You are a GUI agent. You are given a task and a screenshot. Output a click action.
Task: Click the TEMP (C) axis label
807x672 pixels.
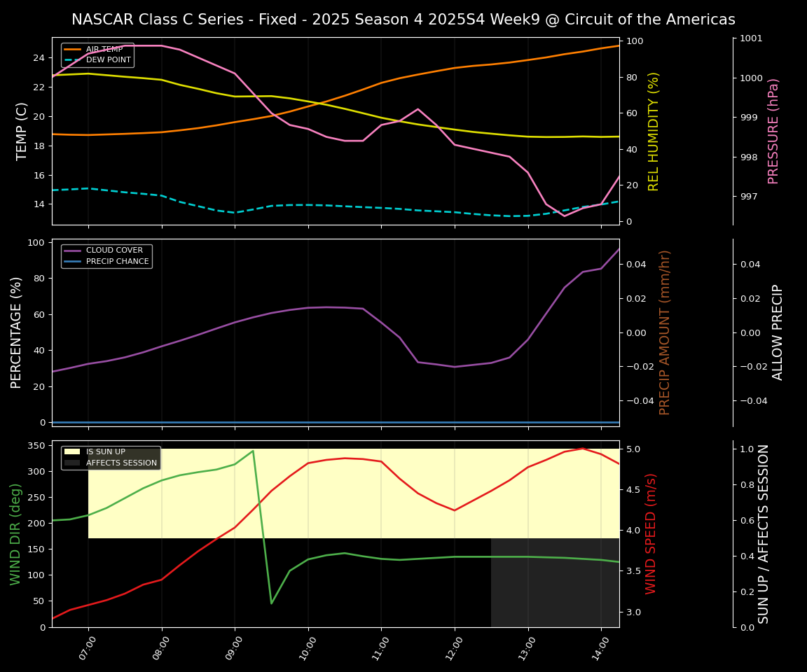point(22,131)
